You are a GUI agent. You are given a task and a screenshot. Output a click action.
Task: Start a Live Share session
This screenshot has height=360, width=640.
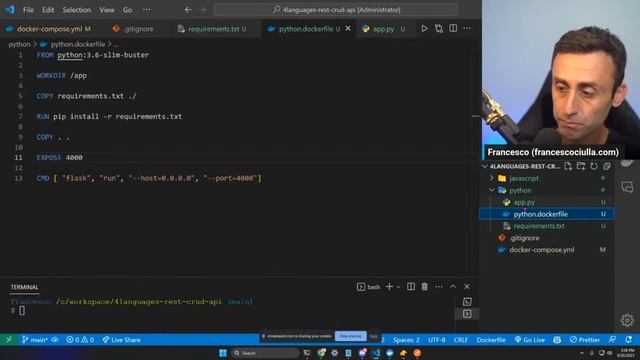pos(121,340)
